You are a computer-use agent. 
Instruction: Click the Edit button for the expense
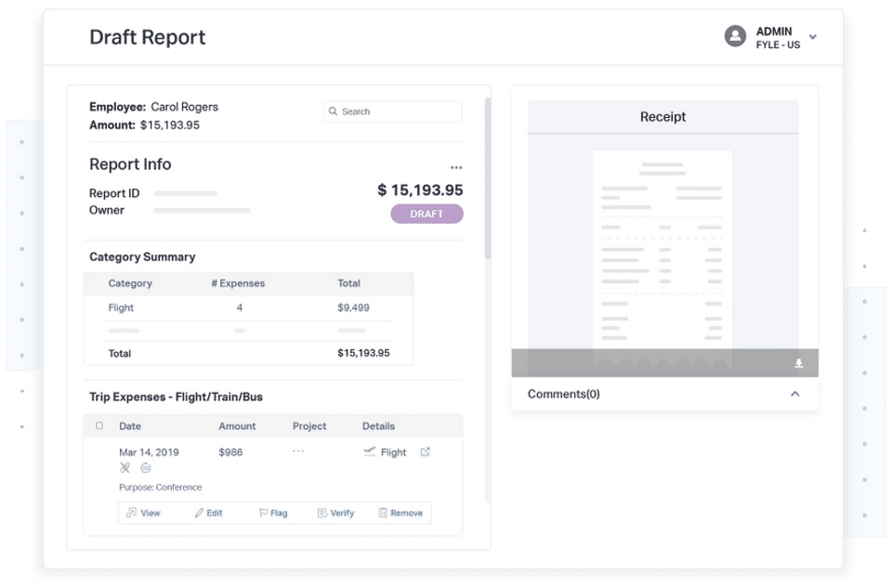pyautogui.click(x=208, y=513)
